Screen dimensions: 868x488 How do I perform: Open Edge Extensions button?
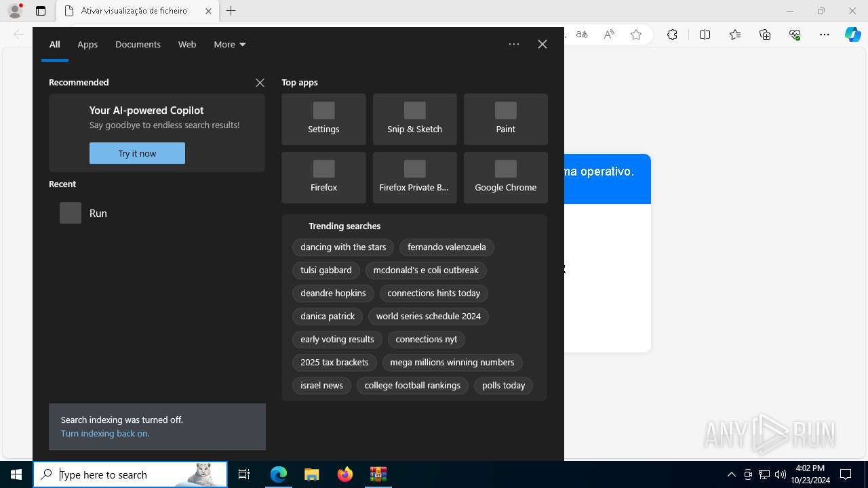coord(672,35)
